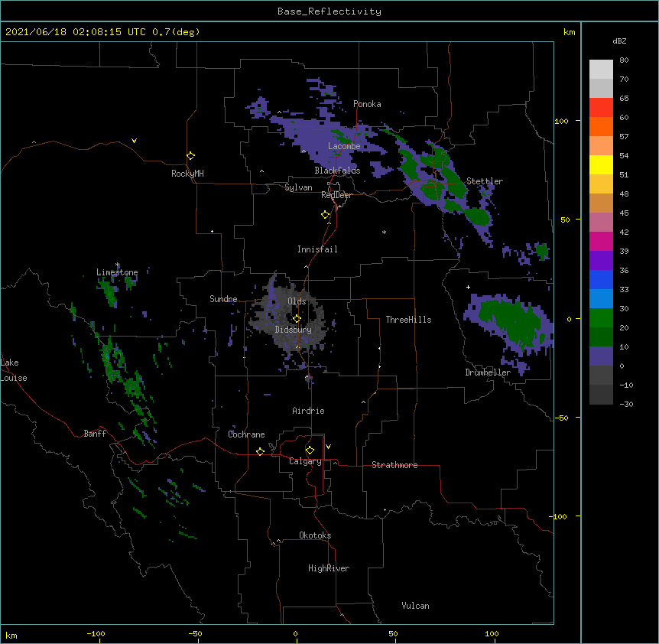Click the RockyMH label
Image resolution: width=659 pixels, height=644 pixels.
point(187,174)
